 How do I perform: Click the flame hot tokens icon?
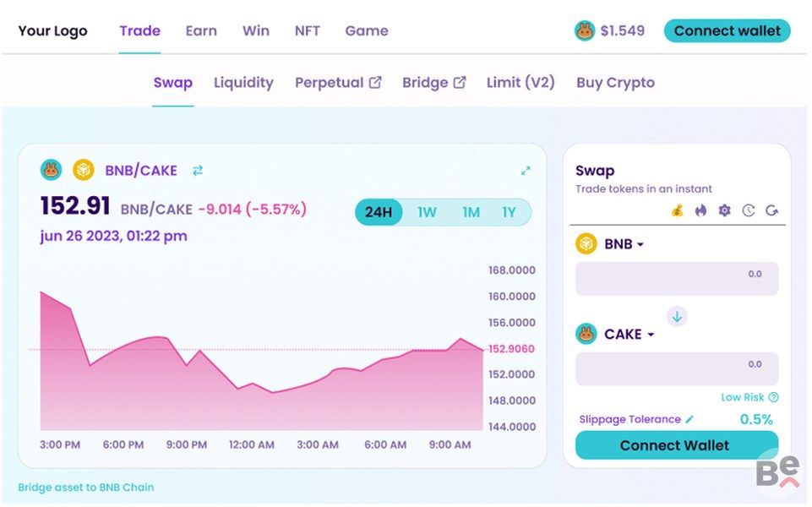coord(700,210)
